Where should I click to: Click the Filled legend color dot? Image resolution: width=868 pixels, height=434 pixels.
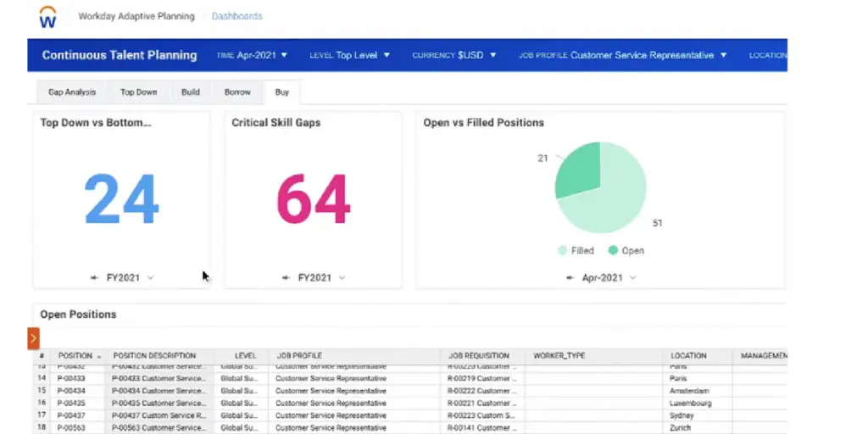(563, 251)
